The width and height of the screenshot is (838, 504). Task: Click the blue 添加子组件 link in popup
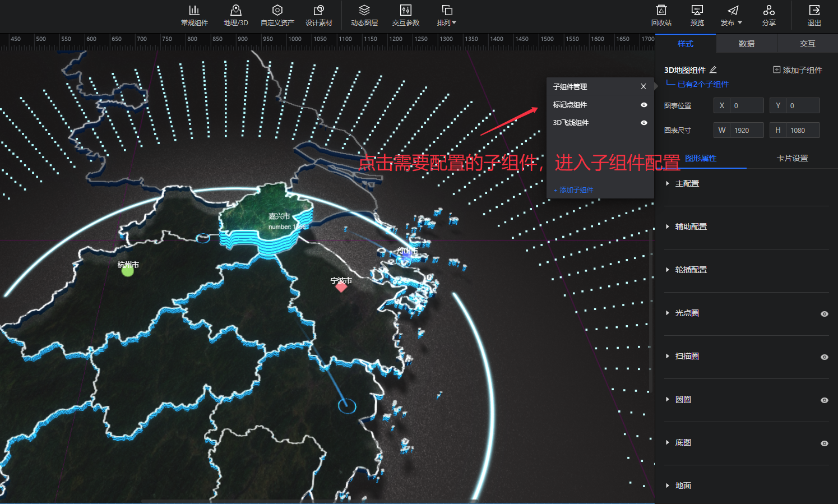coord(573,190)
